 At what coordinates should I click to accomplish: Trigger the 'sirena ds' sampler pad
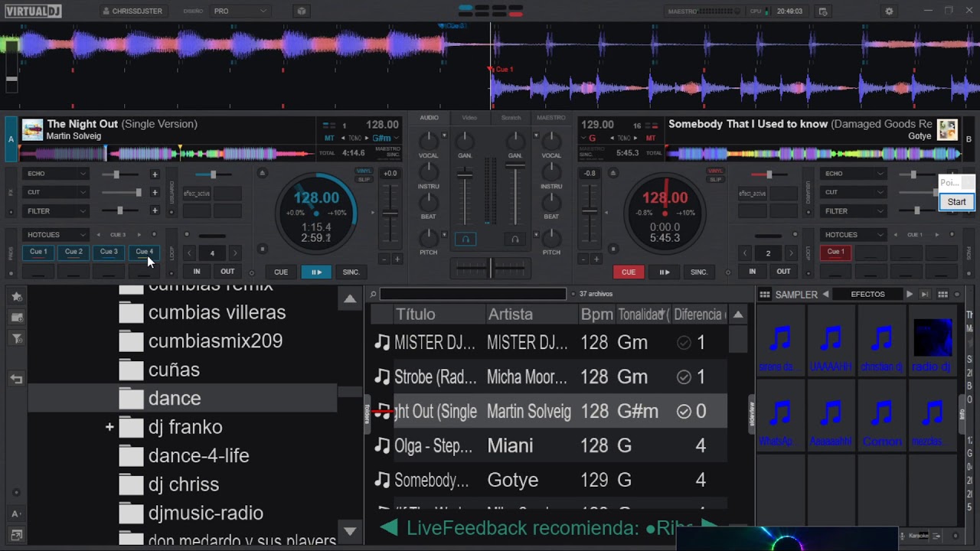click(x=780, y=341)
